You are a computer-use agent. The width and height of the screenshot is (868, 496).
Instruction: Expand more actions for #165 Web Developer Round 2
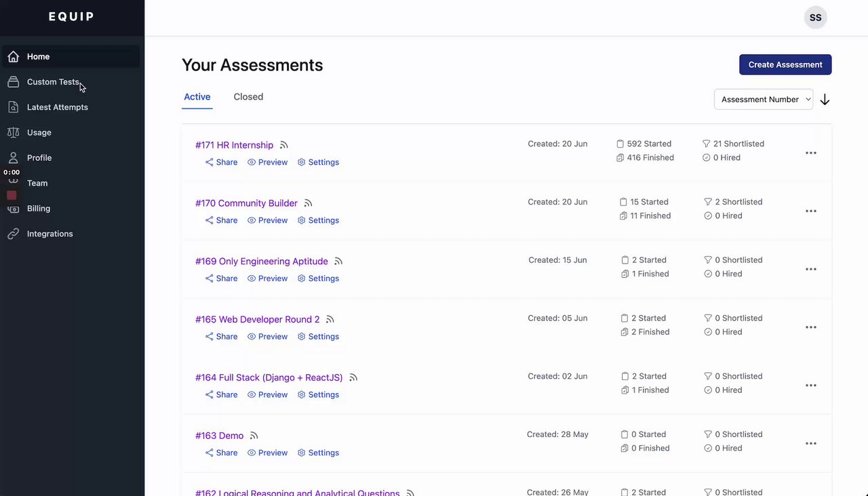tap(810, 327)
